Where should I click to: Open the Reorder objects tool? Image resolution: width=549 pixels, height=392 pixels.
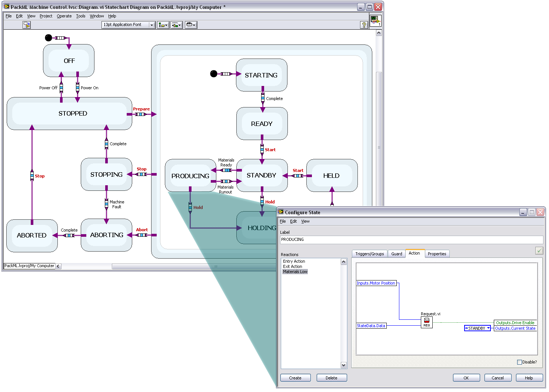[x=190, y=25]
